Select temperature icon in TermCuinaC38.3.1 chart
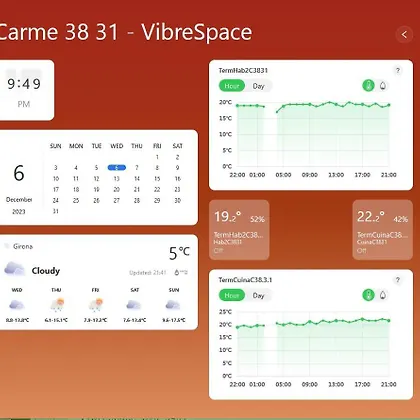This screenshot has width=420, height=420. [368, 295]
